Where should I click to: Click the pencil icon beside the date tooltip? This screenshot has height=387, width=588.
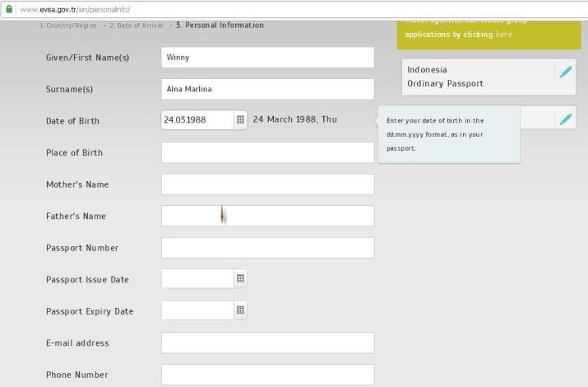pos(566,119)
